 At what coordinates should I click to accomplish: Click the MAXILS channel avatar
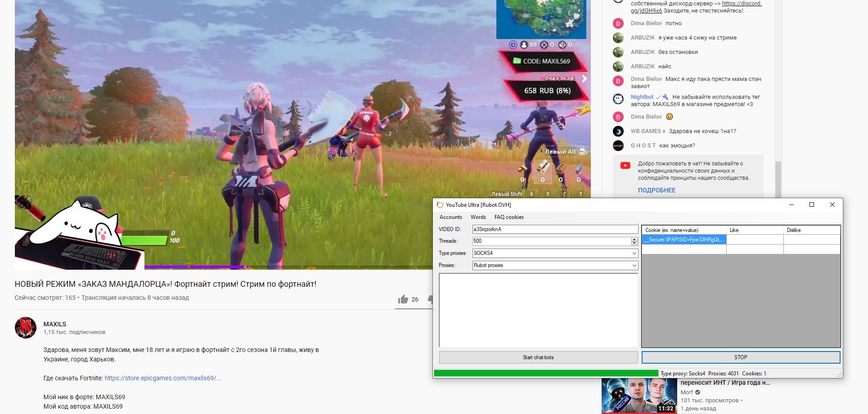pos(26,328)
